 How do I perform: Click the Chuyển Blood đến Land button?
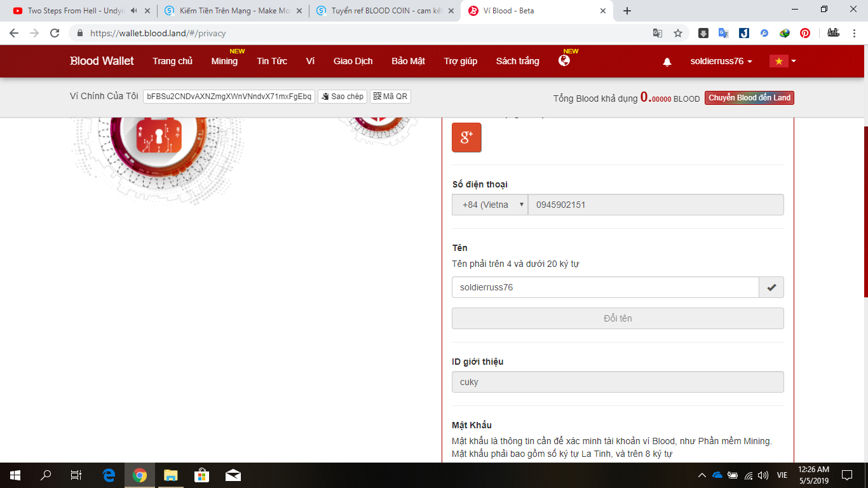click(x=749, y=98)
